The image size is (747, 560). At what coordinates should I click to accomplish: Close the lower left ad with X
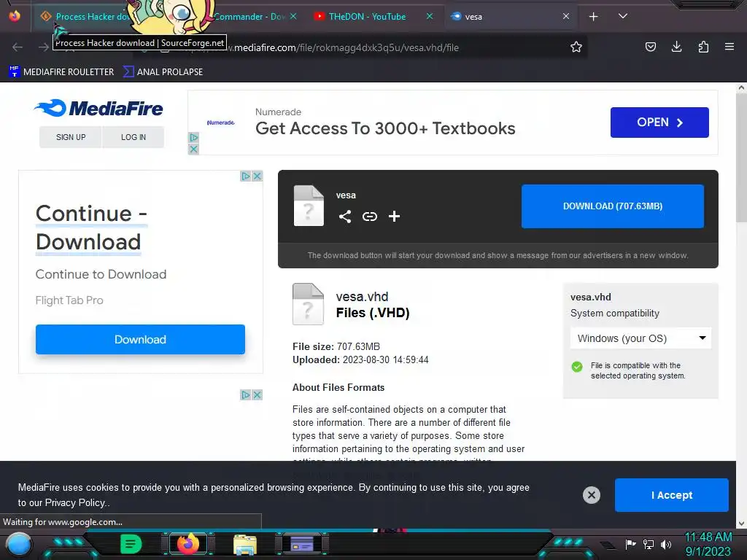258,394
